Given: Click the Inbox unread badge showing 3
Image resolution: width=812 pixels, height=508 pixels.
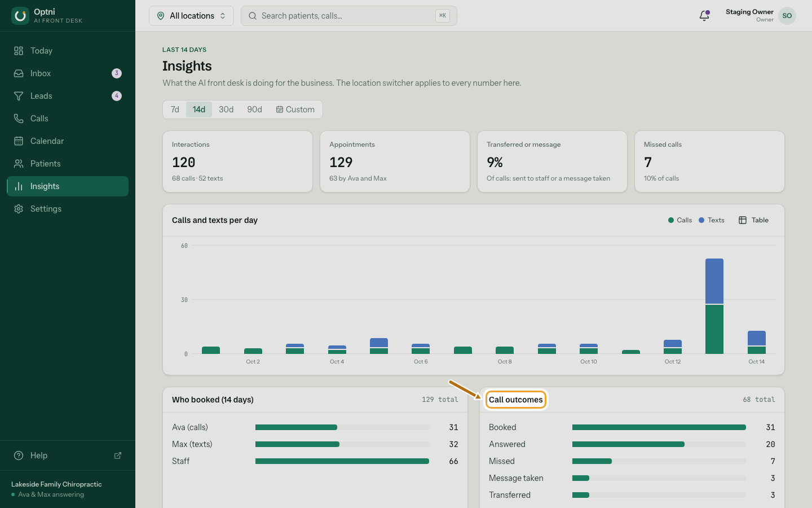Looking at the screenshot, I should tap(117, 73).
